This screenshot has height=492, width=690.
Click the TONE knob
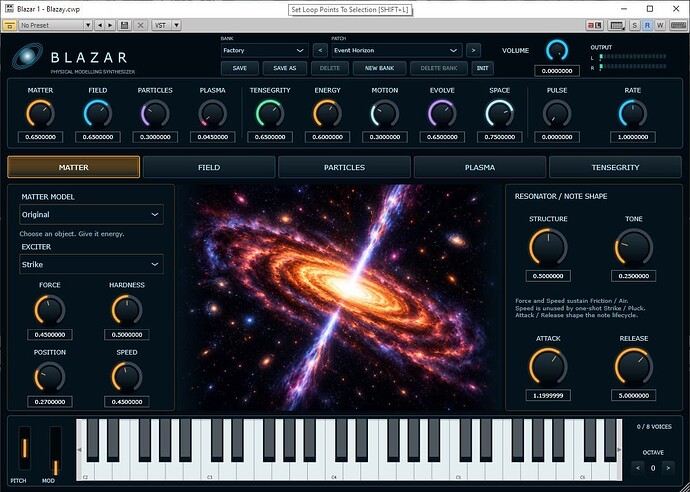point(634,247)
